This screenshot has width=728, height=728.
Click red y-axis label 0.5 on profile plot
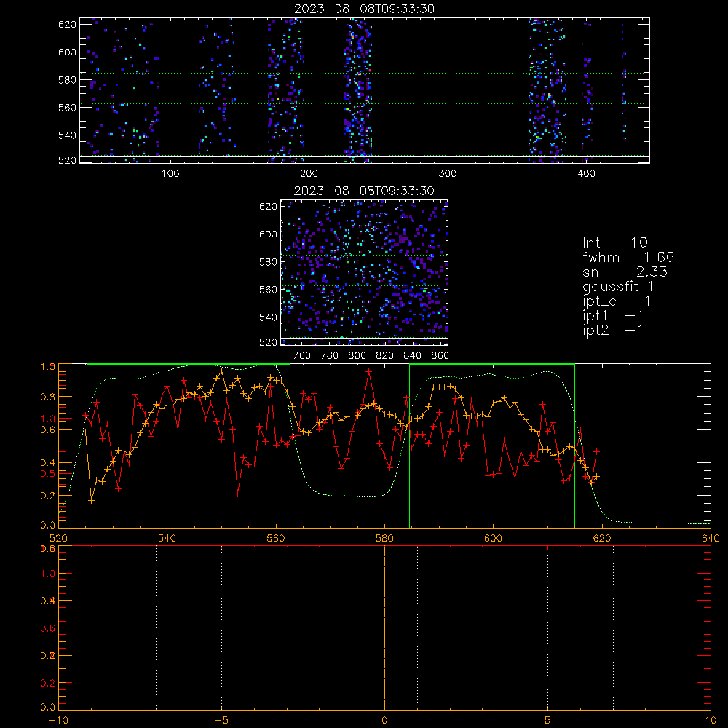pyautogui.click(x=48, y=474)
